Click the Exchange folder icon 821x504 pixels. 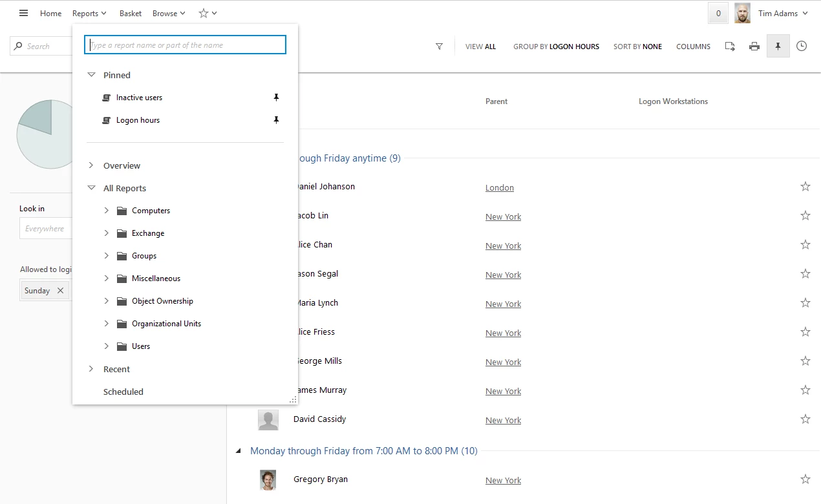click(x=122, y=233)
